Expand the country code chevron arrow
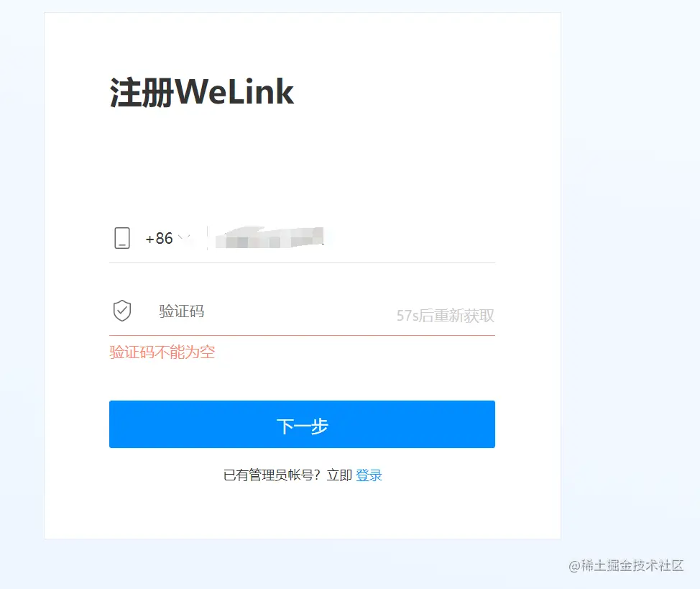 [x=185, y=238]
